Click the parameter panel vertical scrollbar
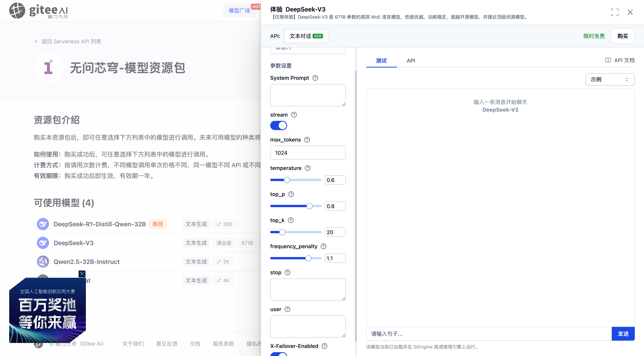644x356 pixels. pos(356,206)
